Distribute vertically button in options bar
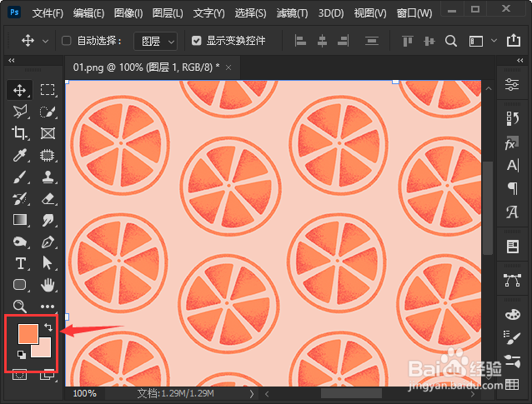Image resolution: width=532 pixels, height=404 pixels. pyautogui.click(x=372, y=41)
